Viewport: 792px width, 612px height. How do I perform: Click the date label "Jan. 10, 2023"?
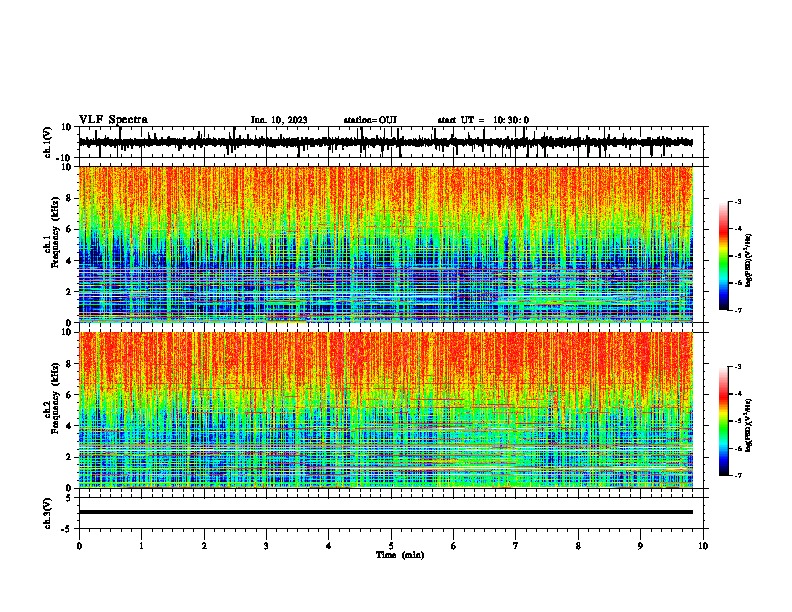click(279, 120)
